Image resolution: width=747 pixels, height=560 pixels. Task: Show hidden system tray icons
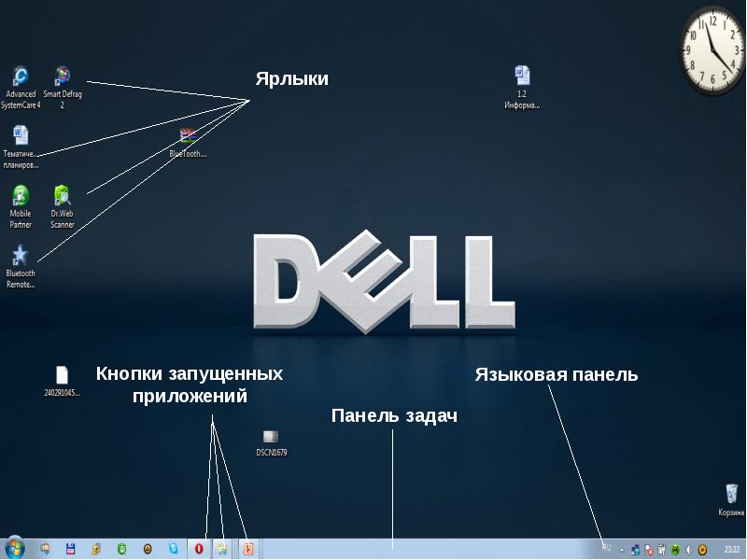[x=622, y=550]
